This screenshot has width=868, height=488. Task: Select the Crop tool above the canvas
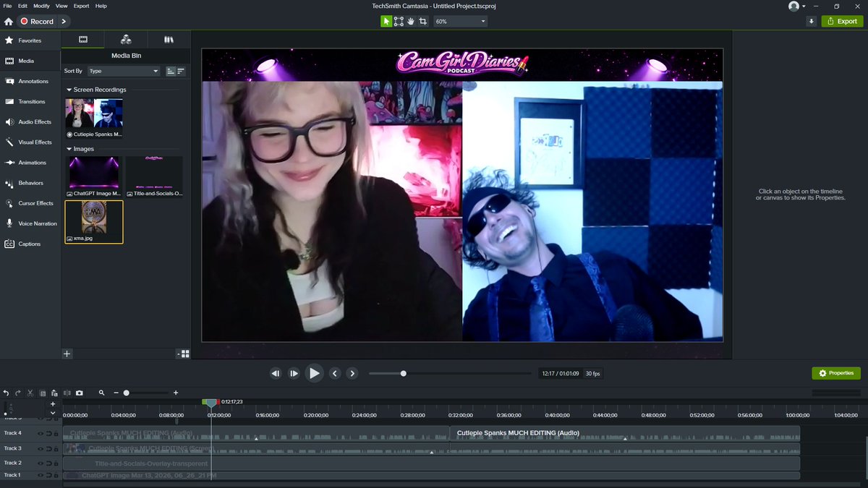click(423, 21)
